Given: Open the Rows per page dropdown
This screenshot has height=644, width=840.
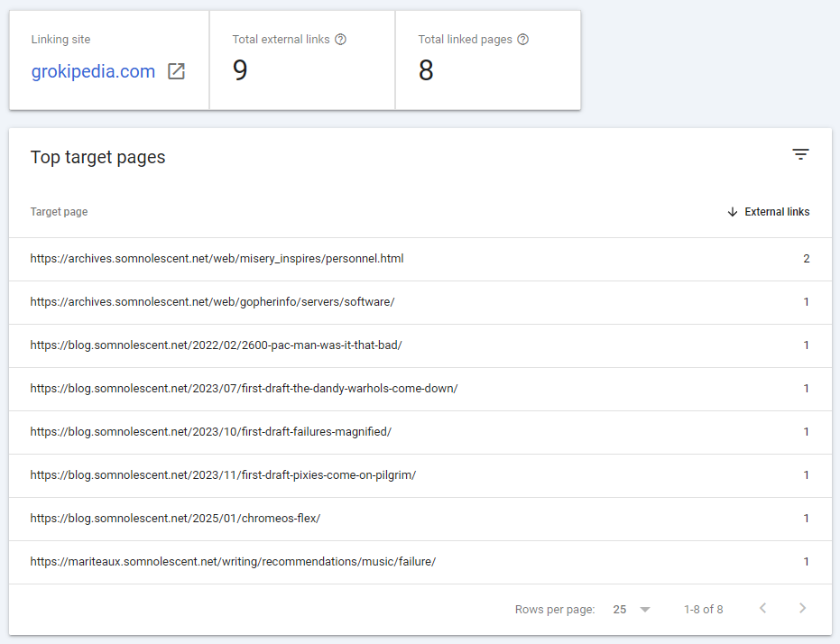Looking at the screenshot, I should click(x=632, y=610).
